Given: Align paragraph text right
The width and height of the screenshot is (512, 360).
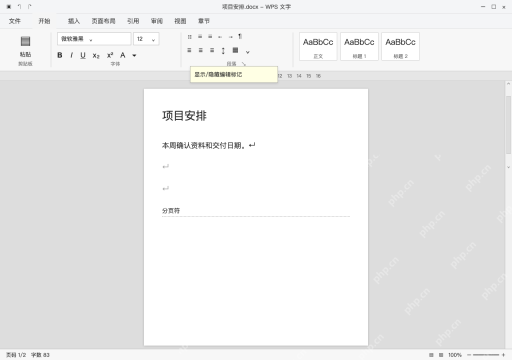Looking at the screenshot, I should point(212,50).
